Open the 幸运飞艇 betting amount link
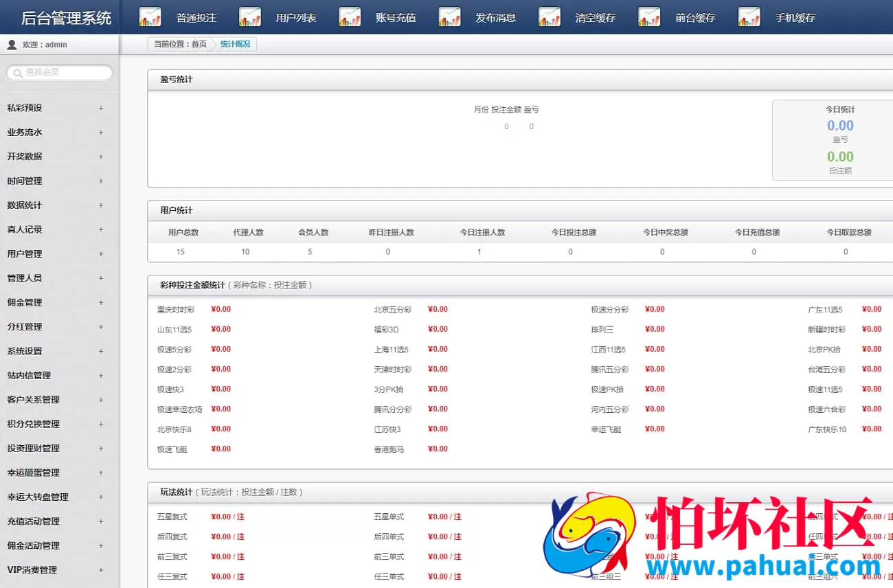Screen dimensions: 893x588 tap(654, 429)
